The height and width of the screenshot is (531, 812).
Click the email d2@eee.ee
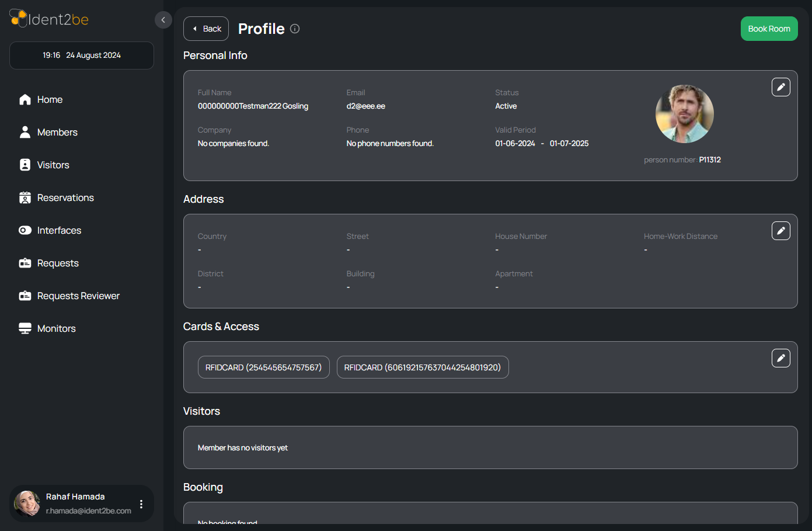366,106
